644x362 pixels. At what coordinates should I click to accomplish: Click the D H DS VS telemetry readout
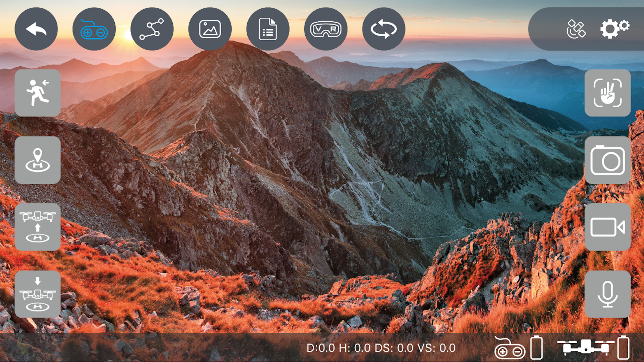point(381,348)
